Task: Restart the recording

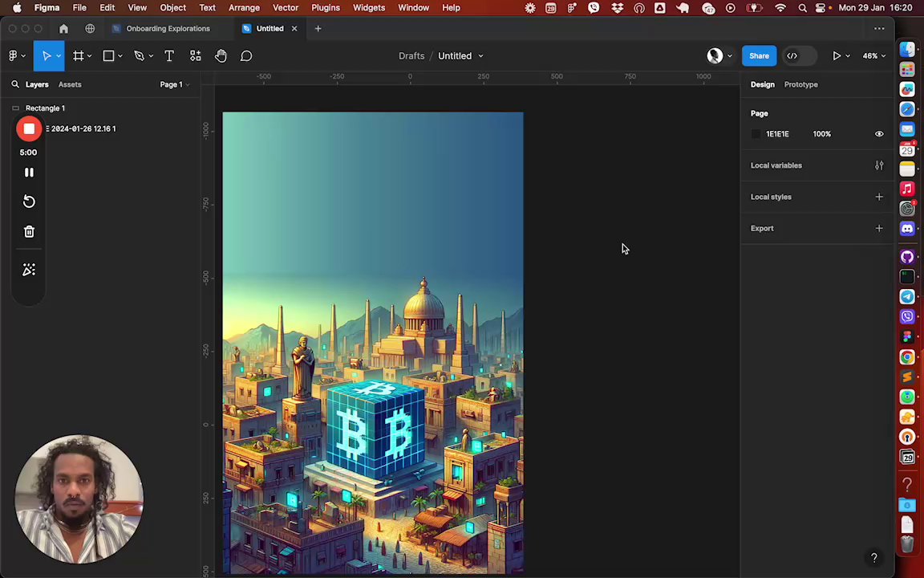Action: (x=29, y=201)
